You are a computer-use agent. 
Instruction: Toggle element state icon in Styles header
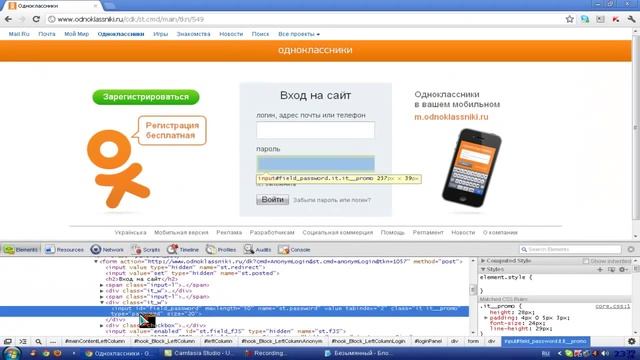point(611,269)
